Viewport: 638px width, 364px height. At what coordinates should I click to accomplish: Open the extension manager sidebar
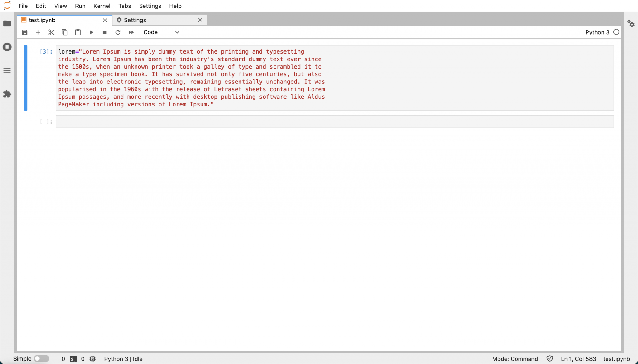pos(7,94)
